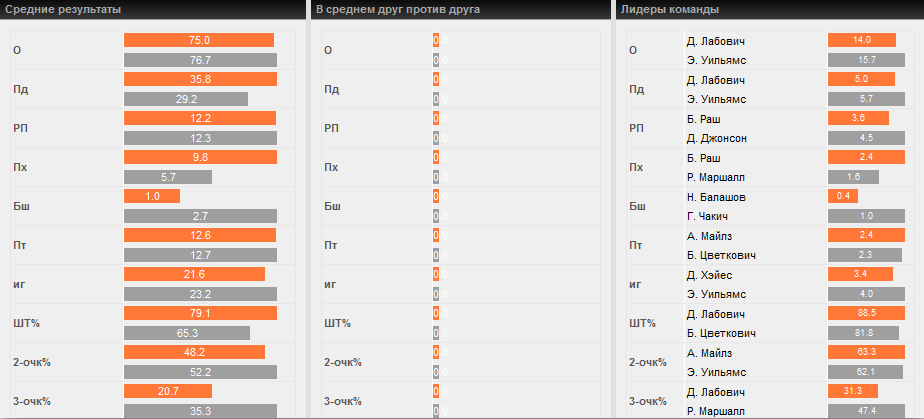This screenshot has width=924, height=419.
Task: Click the orange 75.0 points bar
Action: [x=199, y=40]
